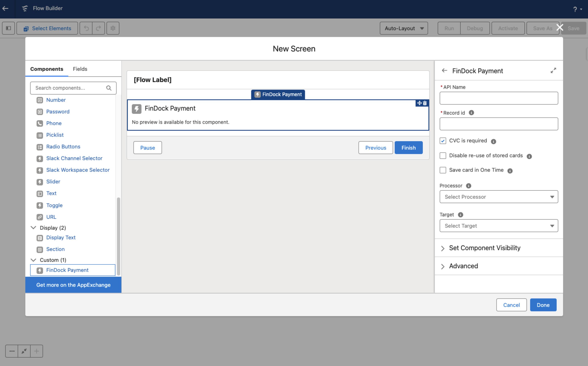Click the undo icon in the toolbar
Screen dimensions: 588x366
click(86, 28)
